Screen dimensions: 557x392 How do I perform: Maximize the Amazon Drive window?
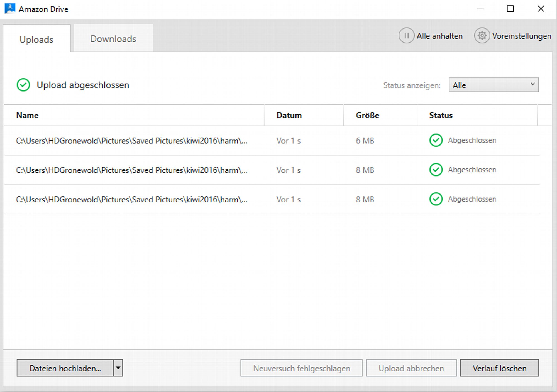(510, 9)
